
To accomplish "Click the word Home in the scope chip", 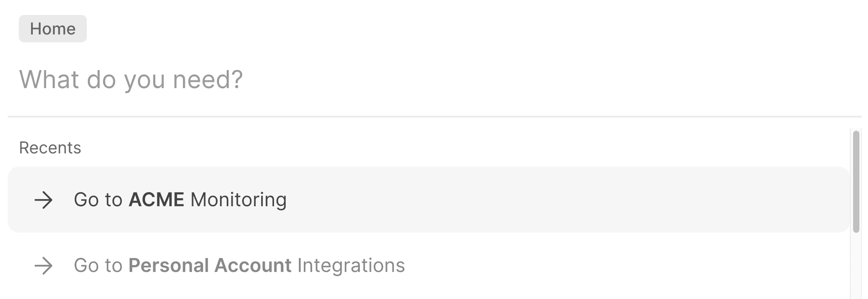I will [52, 28].
